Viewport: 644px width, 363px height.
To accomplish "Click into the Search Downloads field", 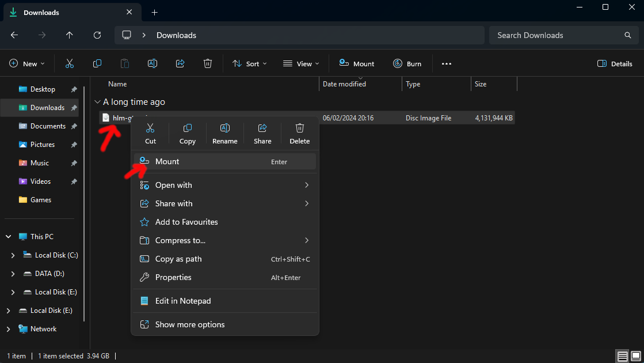I will click(x=563, y=35).
